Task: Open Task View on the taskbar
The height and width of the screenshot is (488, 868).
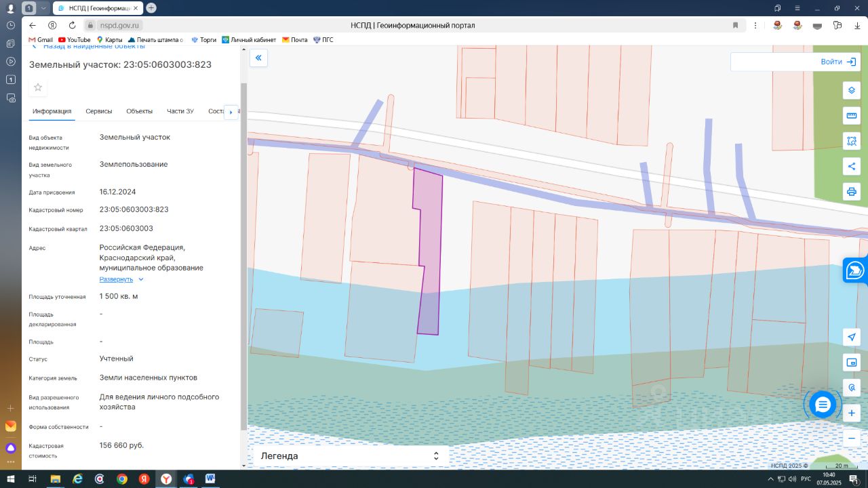Action: pyautogui.click(x=32, y=479)
